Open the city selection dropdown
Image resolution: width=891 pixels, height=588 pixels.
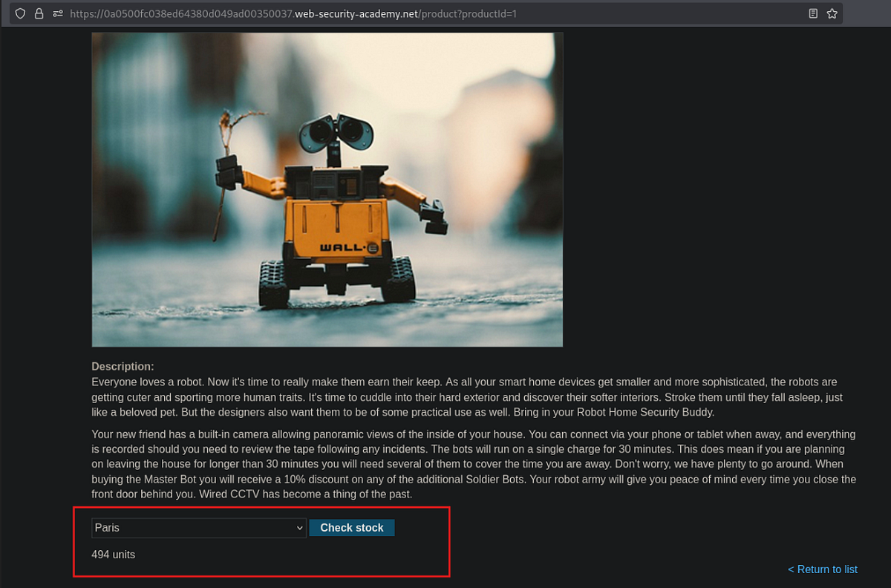pyautogui.click(x=198, y=527)
